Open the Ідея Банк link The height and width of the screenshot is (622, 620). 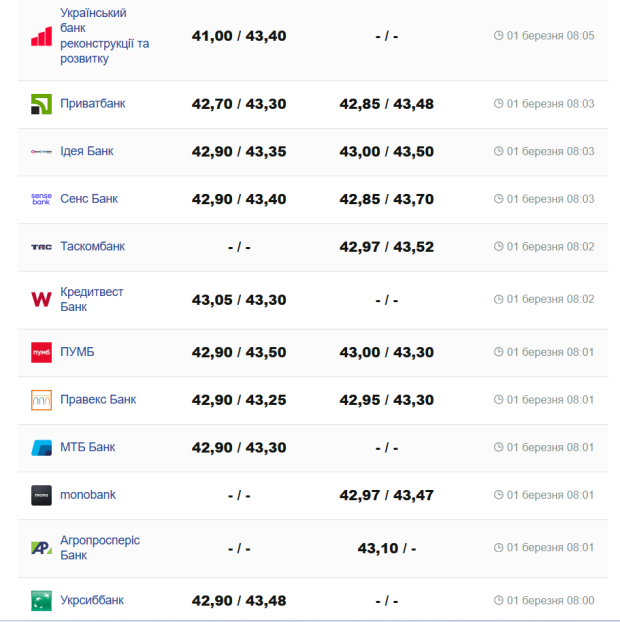click(x=87, y=151)
